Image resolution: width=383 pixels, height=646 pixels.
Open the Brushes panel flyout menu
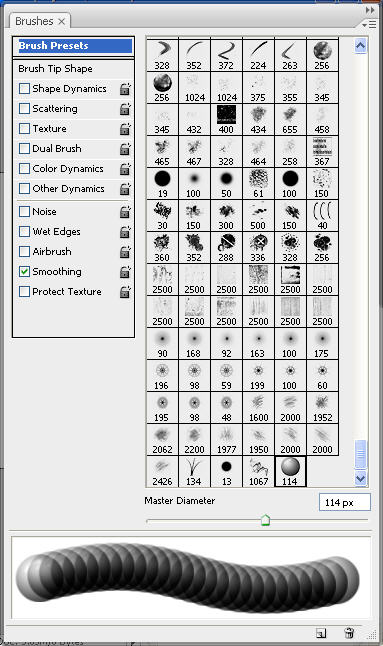pyautogui.click(x=369, y=25)
